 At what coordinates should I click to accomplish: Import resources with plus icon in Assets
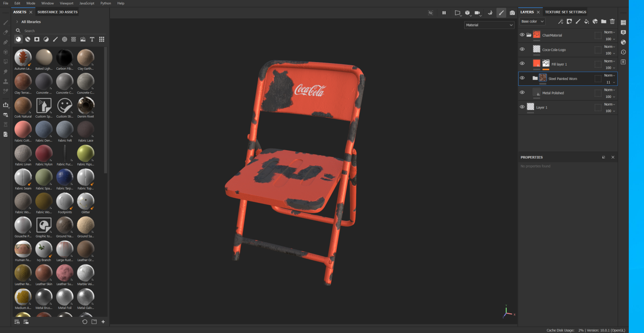coord(103,322)
